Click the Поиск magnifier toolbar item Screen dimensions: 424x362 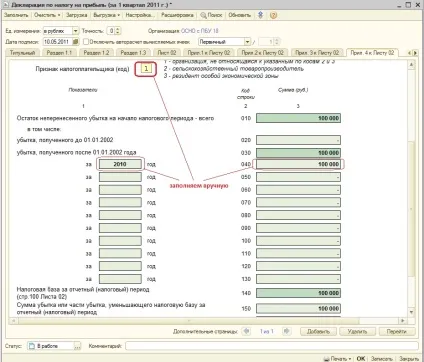pyautogui.click(x=211, y=15)
